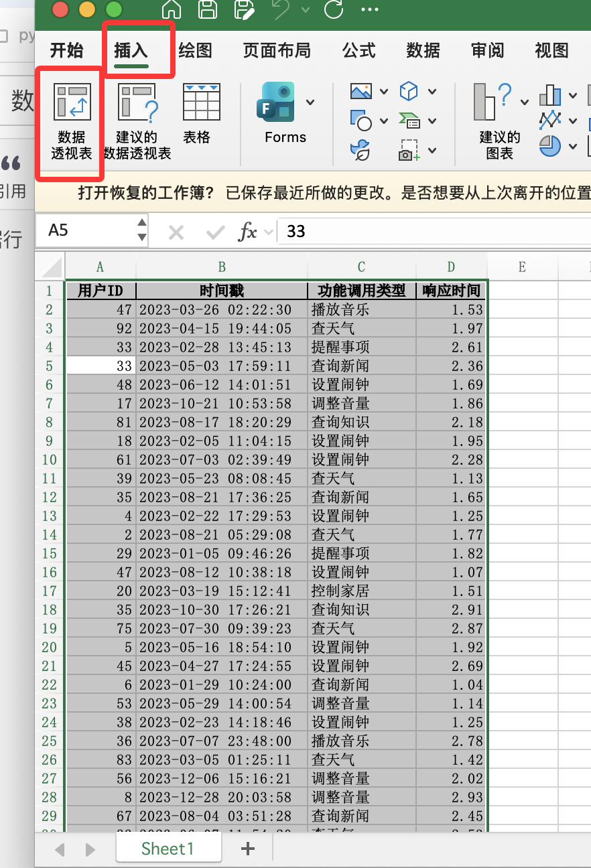
Task: Expand the 3D Models dropdown arrow
Action: (432, 92)
